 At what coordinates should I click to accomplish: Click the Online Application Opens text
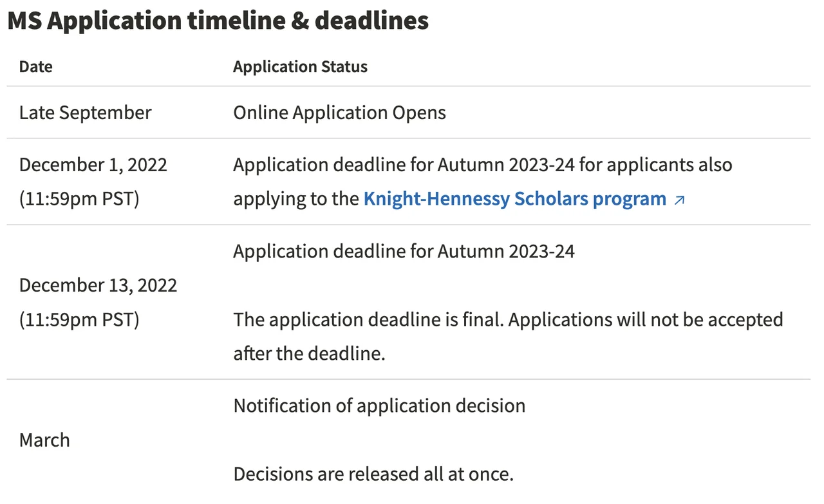point(339,113)
